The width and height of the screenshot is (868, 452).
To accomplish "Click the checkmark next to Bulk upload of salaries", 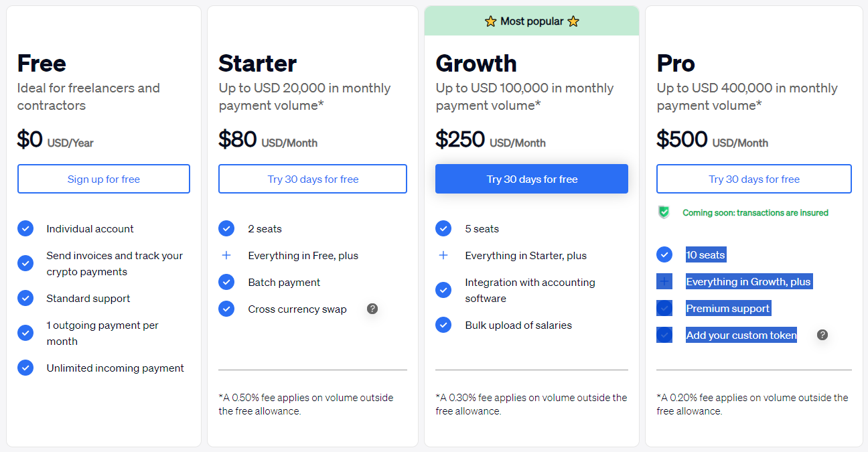I will (443, 325).
